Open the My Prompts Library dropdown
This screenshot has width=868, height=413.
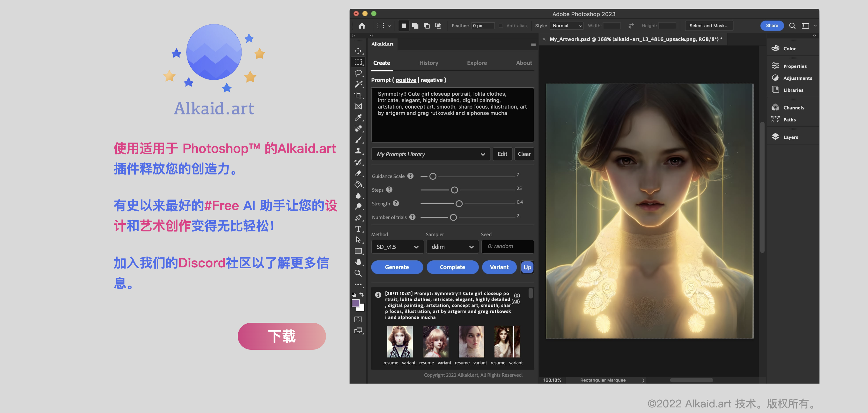point(431,154)
